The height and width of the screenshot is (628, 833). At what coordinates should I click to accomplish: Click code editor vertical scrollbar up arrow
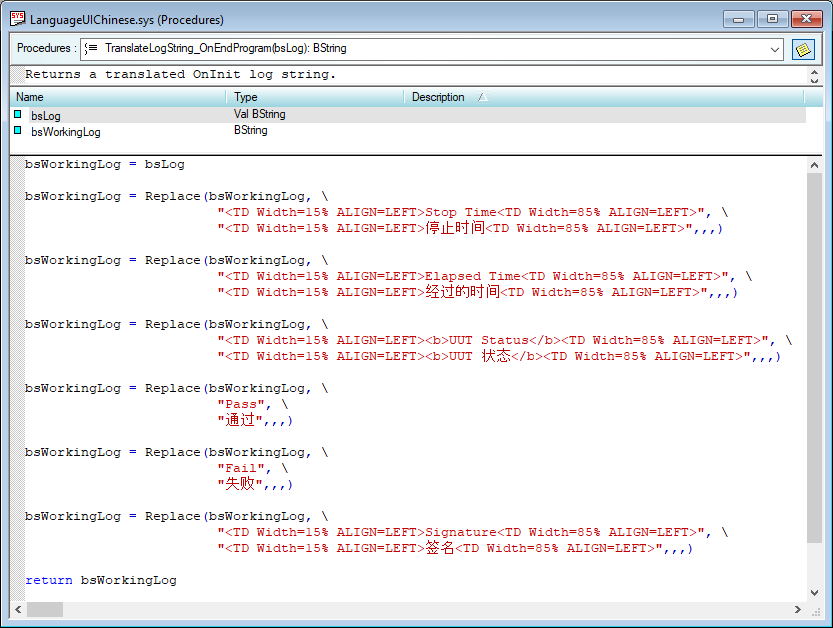pyautogui.click(x=814, y=164)
